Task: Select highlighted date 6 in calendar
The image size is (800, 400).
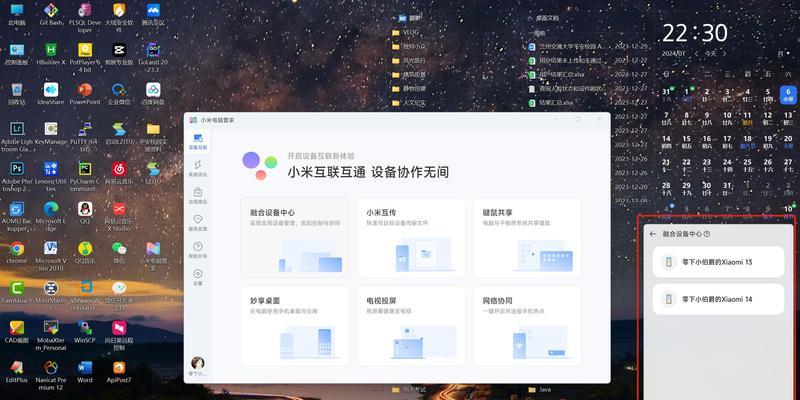Action: point(788,95)
